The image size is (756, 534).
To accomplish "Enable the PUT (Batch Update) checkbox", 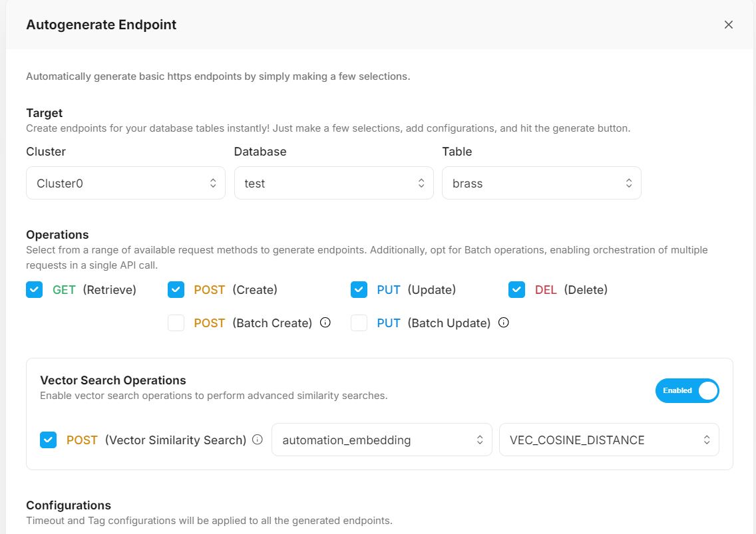I will (359, 323).
